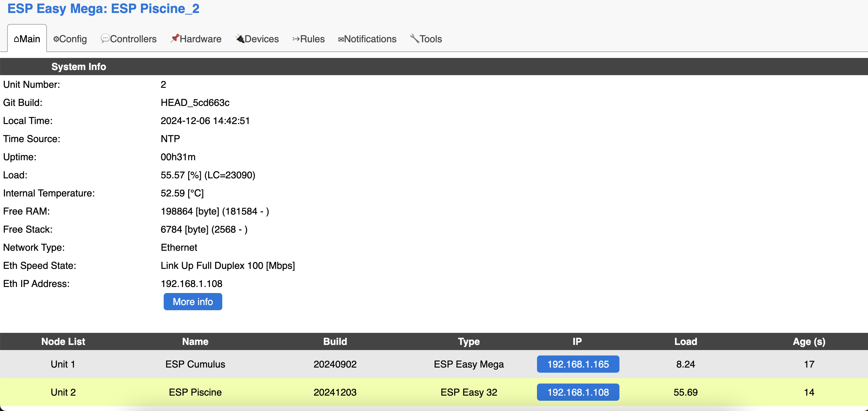Open ESP Cumulus IP 192.168.1.165

coord(577,364)
